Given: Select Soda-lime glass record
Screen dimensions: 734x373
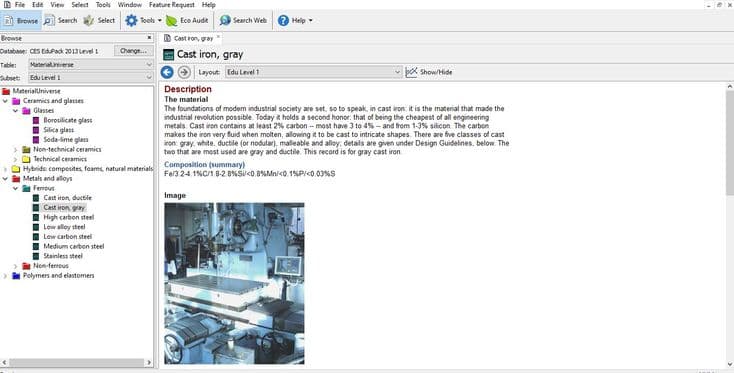Looking at the screenshot, I should click(x=66, y=139).
